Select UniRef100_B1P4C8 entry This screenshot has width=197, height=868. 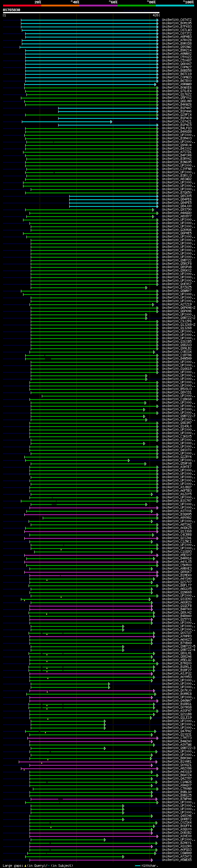coord(177,118)
